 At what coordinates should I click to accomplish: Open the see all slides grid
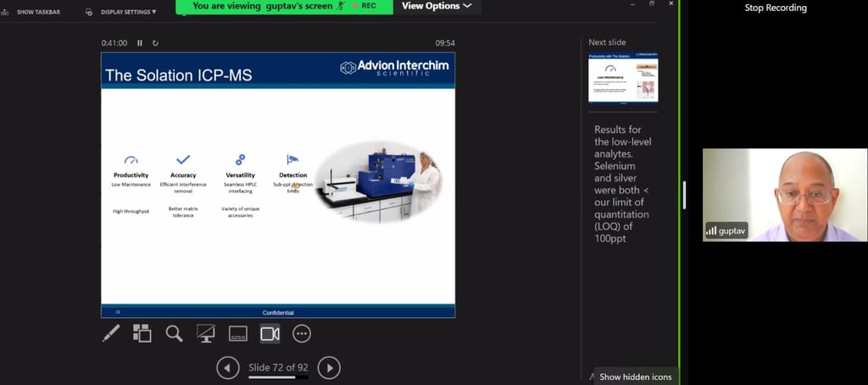click(x=142, y=333)
